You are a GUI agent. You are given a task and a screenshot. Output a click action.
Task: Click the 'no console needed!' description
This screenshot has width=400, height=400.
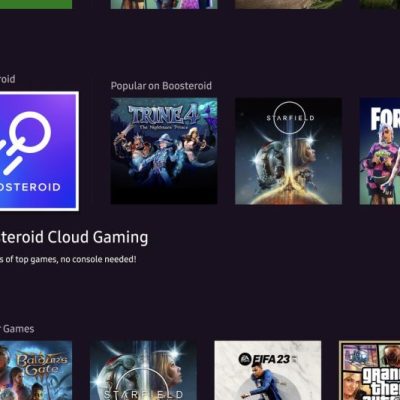click(98, 259)
